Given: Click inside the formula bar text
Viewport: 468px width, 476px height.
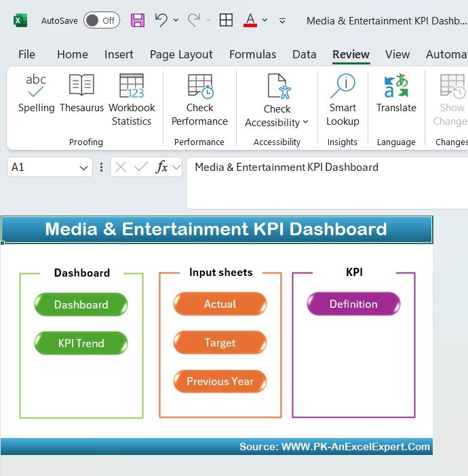Looking at the screenshot, I should pyautogui.click(x=286, y=167).
